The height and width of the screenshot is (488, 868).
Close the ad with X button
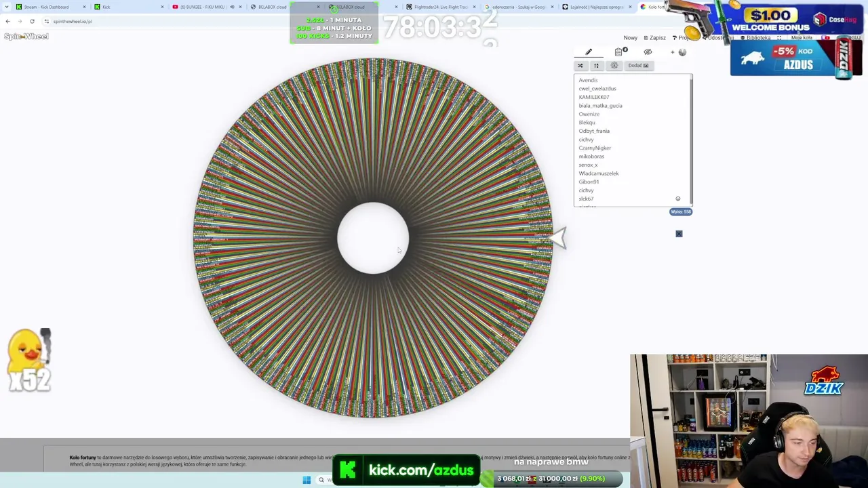[x=679, y=234]
